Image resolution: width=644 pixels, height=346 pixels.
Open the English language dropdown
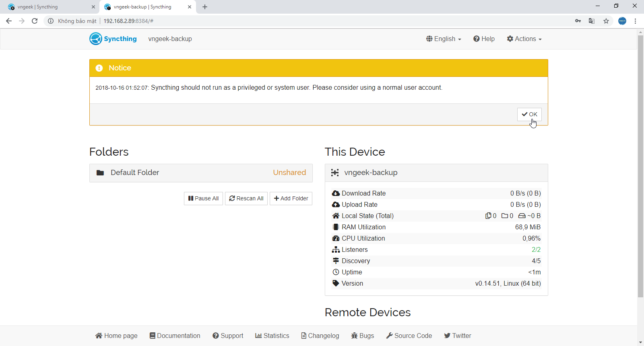click(x=444, y=39)
